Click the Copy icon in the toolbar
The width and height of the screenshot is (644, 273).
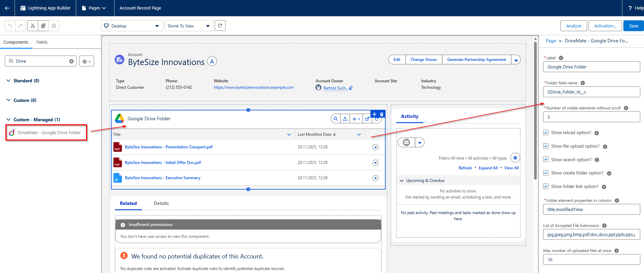(x=43, y=26)
